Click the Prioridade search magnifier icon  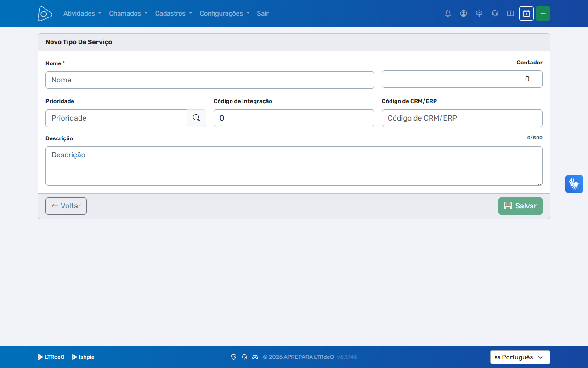197,118
